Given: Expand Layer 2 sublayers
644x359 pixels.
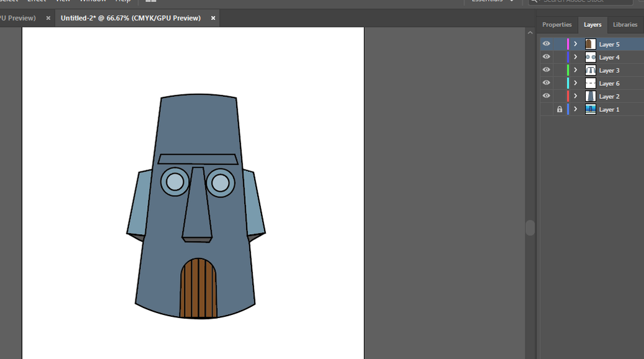Looking at the screenshot, I should pos(576,96).
